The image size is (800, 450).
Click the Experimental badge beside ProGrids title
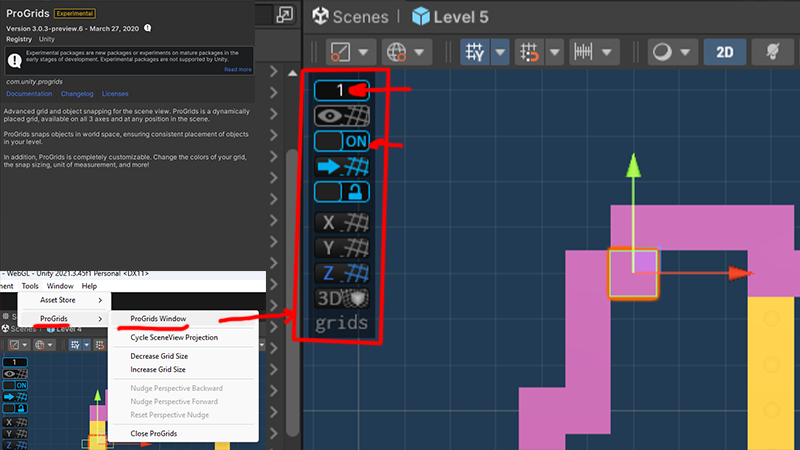(x=75, y=14)
